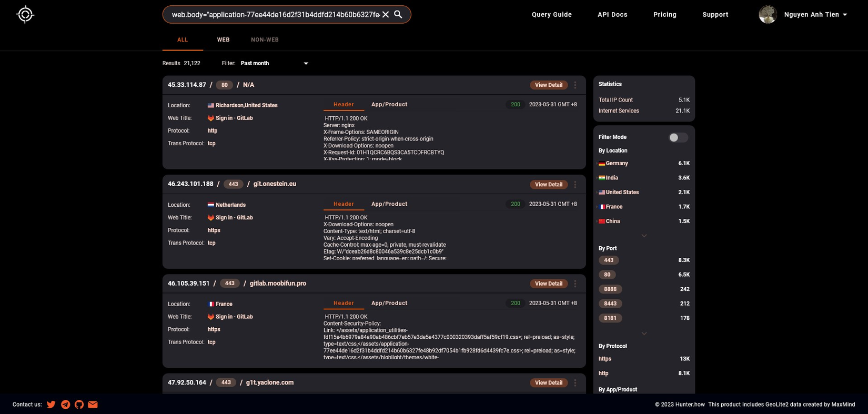
Task: Select Header tab for 45.33.114.87
Action: tap(344, 105)
